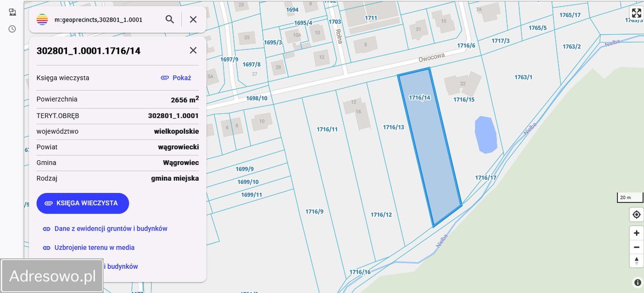
Task: Zoom out with the minus icon
Action: [635, 247]
